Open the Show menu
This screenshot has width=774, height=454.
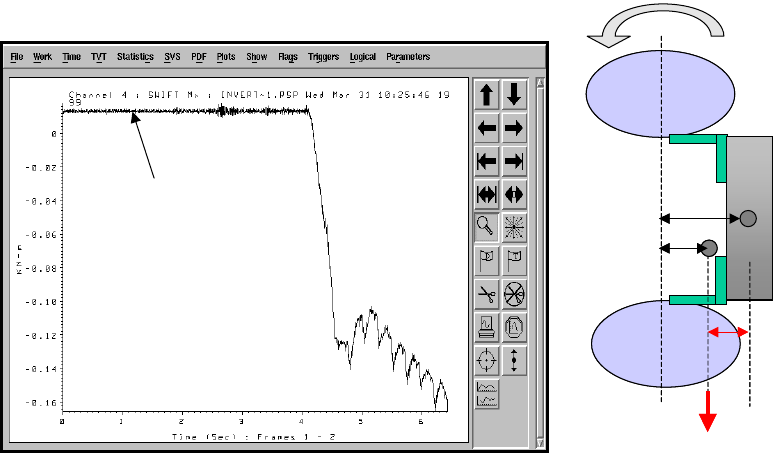click(x=257, y=57)
